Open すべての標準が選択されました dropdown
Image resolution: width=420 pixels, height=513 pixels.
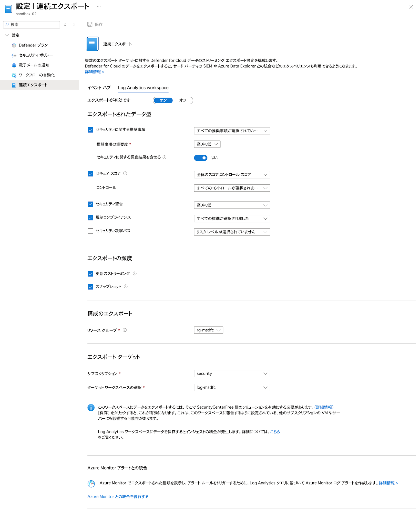(x=232, y=219)
